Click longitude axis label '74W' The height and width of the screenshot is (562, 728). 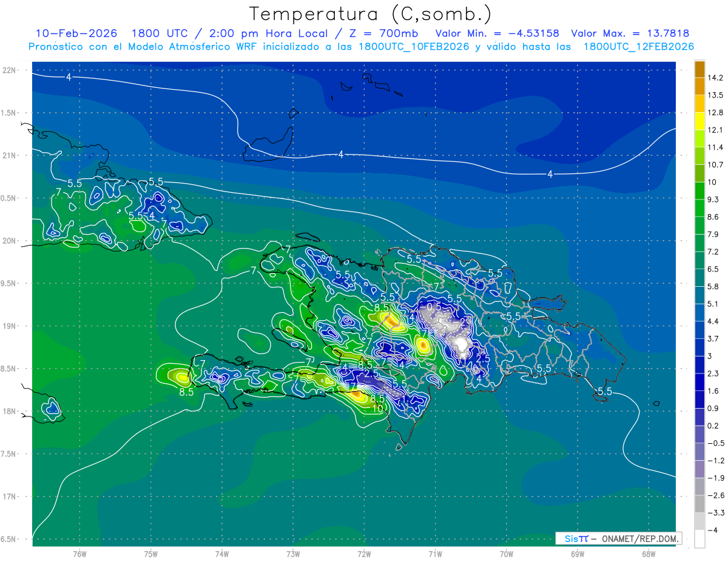pyautogui.click(x=222, y=554)
